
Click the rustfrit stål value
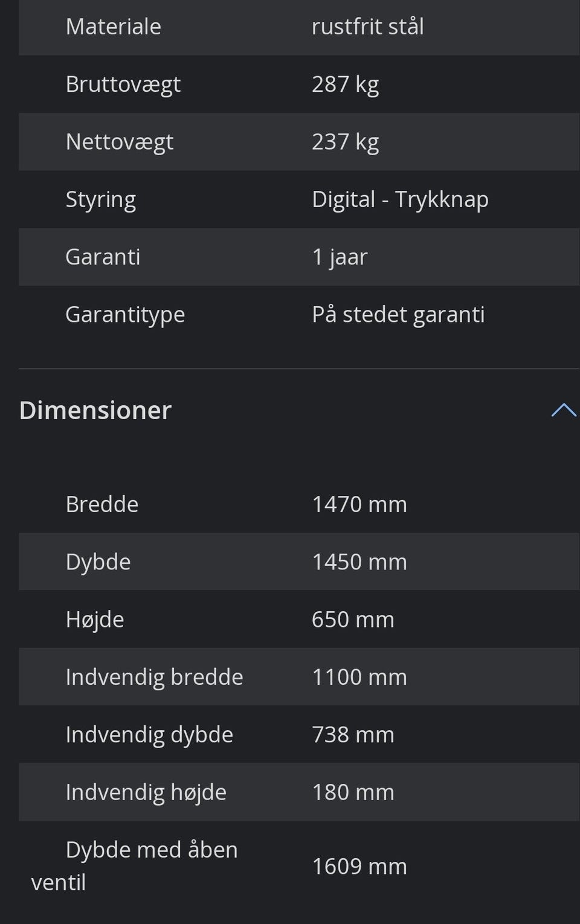click(x=367, y=27)
